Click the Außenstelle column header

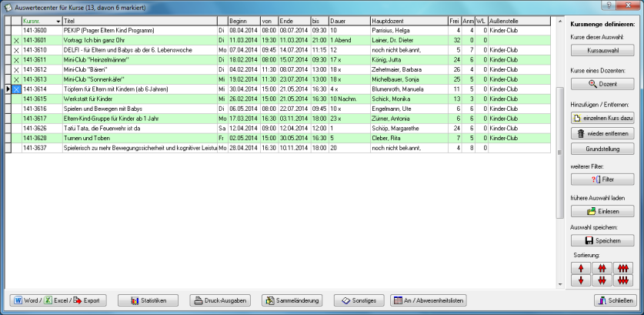click(519, 21)
